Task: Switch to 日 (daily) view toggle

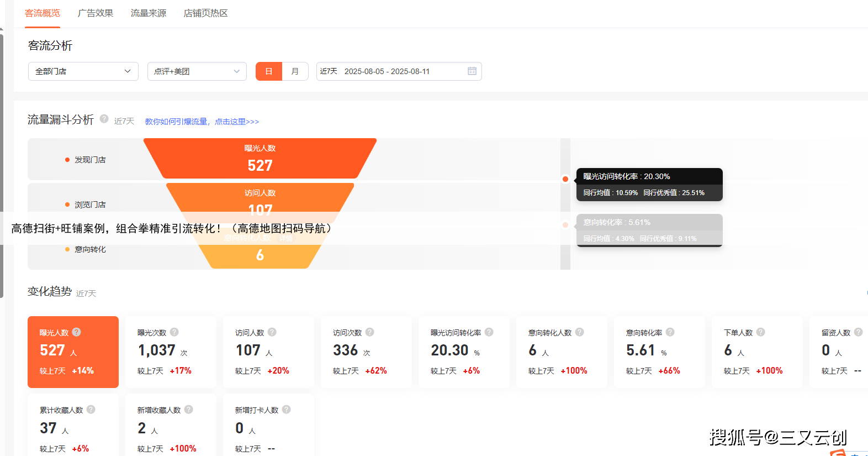Action: [x=269, y=71]
